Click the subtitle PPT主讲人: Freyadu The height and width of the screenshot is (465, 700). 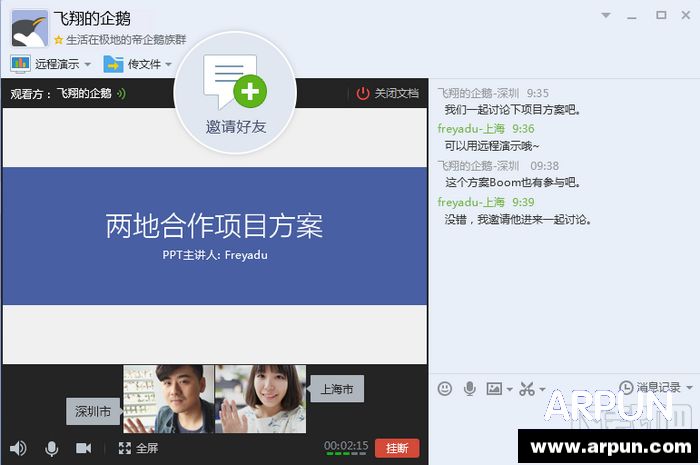click(x=215, y=255)
